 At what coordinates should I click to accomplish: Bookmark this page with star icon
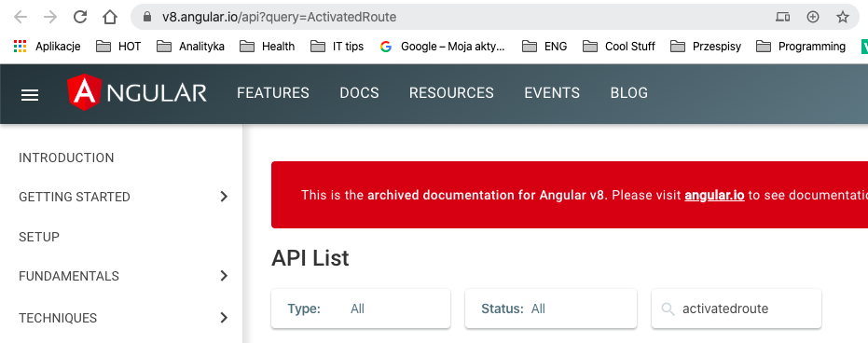tap(843, 17)
